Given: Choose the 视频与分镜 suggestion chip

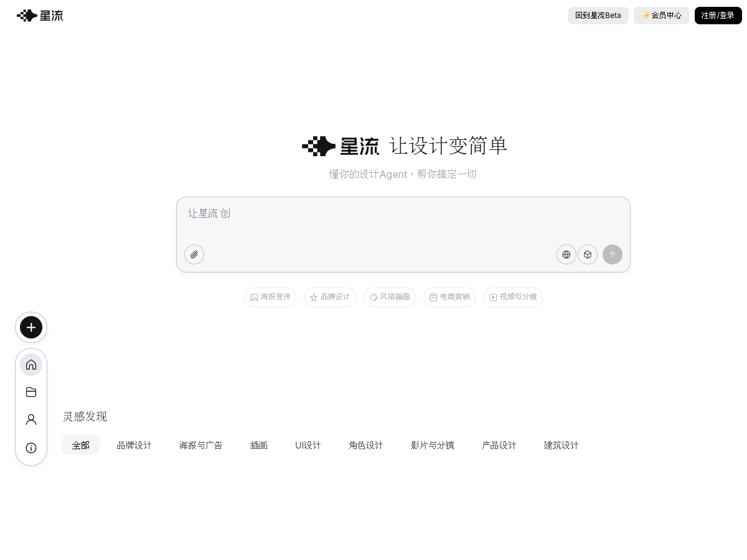Looking at the screenshot, I should point(513,297).
